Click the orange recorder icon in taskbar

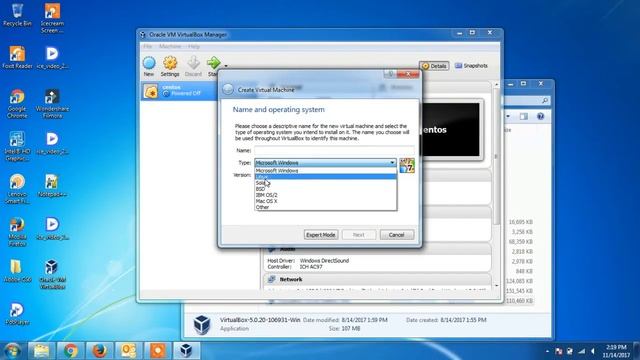158,351
